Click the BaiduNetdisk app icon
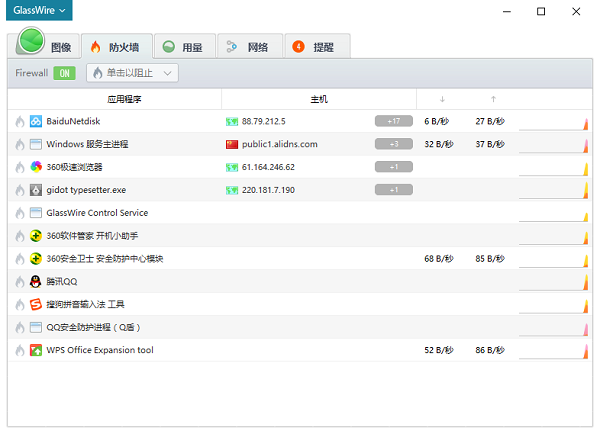The height and width of the screenshot is (434, 600). 36,121
